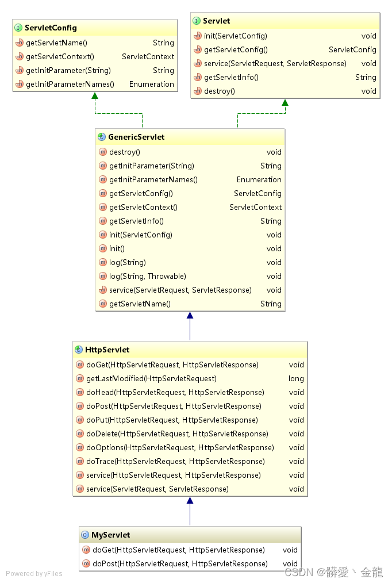Viewport: 392px width, 583px height.
Task: Click method icon beside Servlet getServletConfig()
Action: pyautogui.click(x=198, y=49)
